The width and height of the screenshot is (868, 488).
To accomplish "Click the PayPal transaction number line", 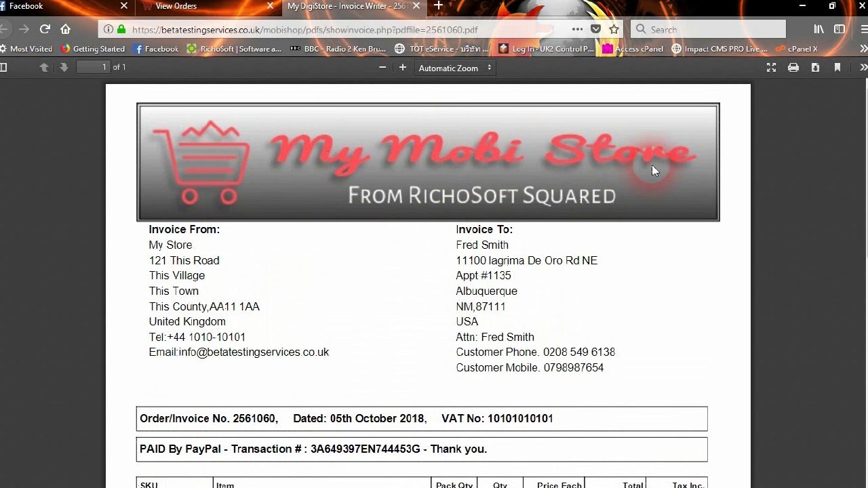I will 313,449.
